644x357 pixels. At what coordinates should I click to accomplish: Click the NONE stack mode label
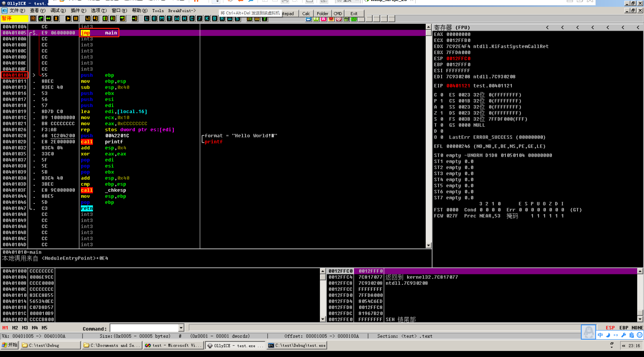[637, 328]
